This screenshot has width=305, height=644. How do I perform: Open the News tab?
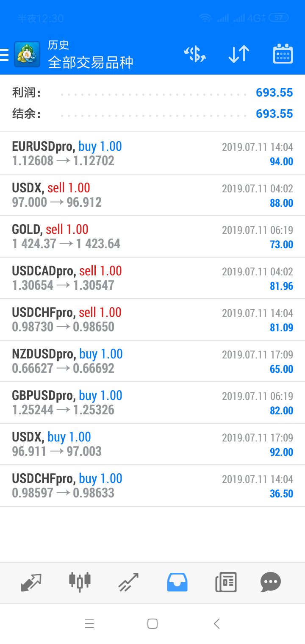point(225,582)
